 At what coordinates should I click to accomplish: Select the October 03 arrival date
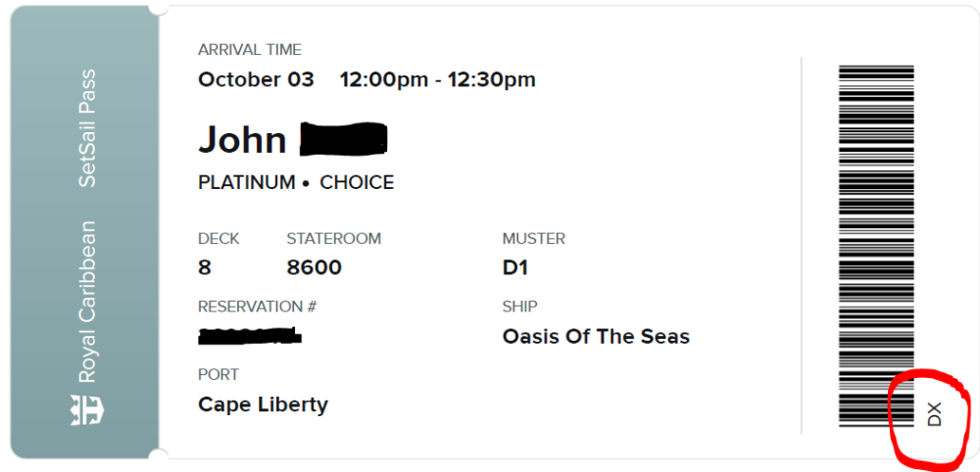click(x=256, y=80)
